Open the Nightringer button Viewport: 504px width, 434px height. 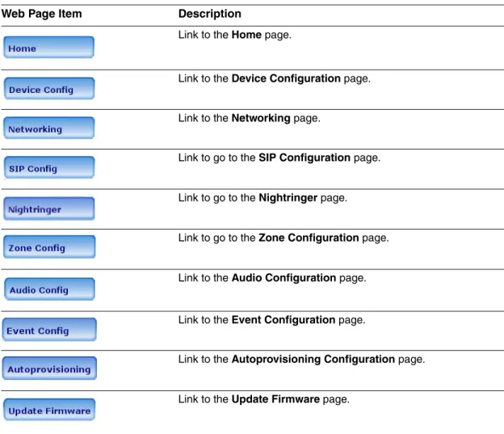pos(48,209)
